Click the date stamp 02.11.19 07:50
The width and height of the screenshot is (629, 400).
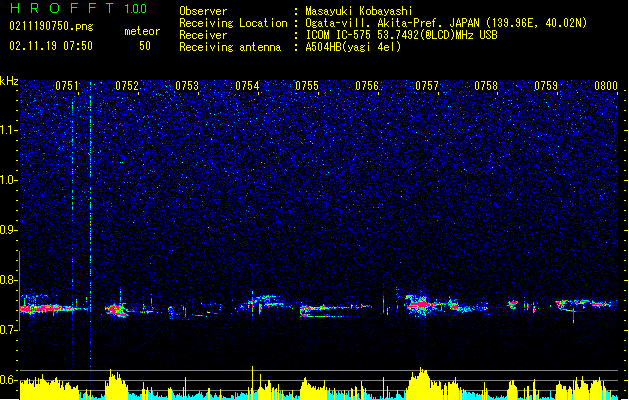click(x=51, y=46)
